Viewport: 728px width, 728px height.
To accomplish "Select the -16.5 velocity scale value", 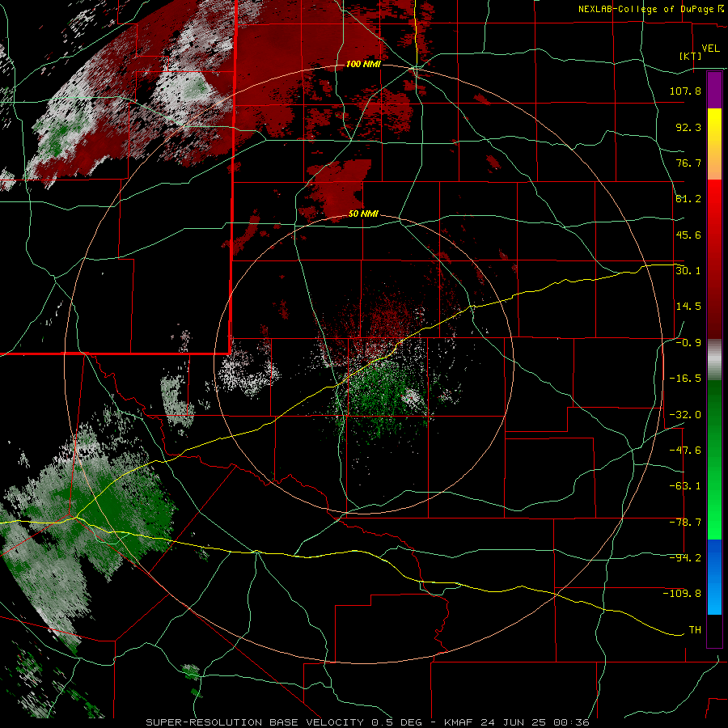I will click(x=685, y=379).
